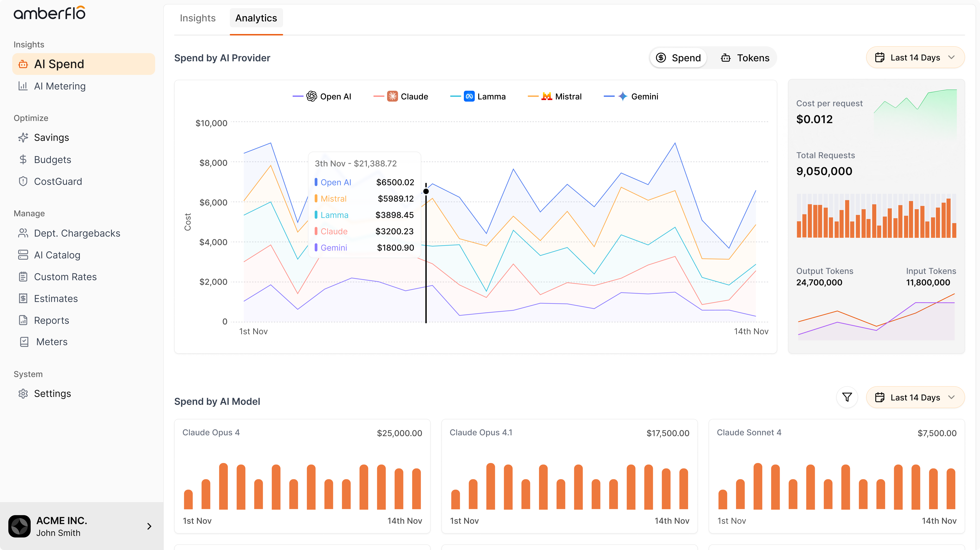
Task: Switch to the Insights tab
Action: pyautogui.click(x=197, y=18)
